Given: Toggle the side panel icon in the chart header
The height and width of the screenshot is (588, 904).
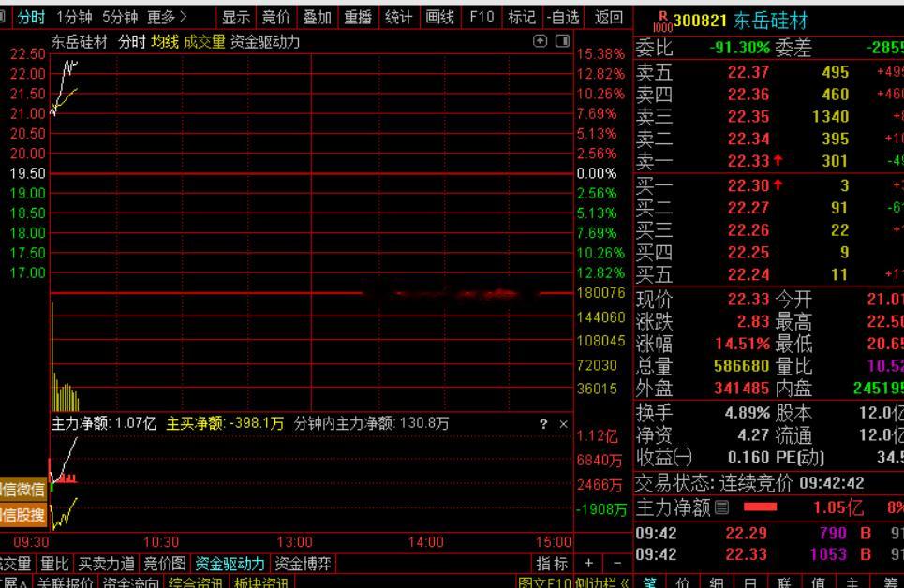Looking at the screenshot, I should click(x=562, y=41).
